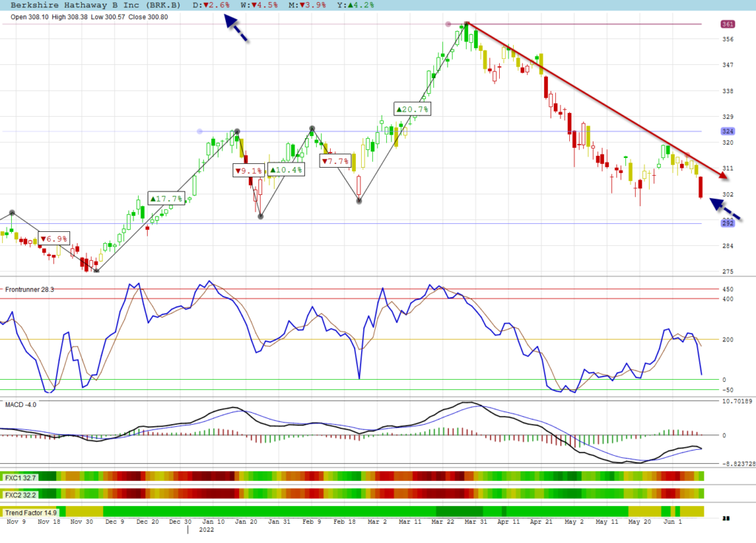Viewport: 756px width, 543px height.
Task: Click the -50 Frontrunner axis value
Action: pyautogui.click(x=727, y=390)
